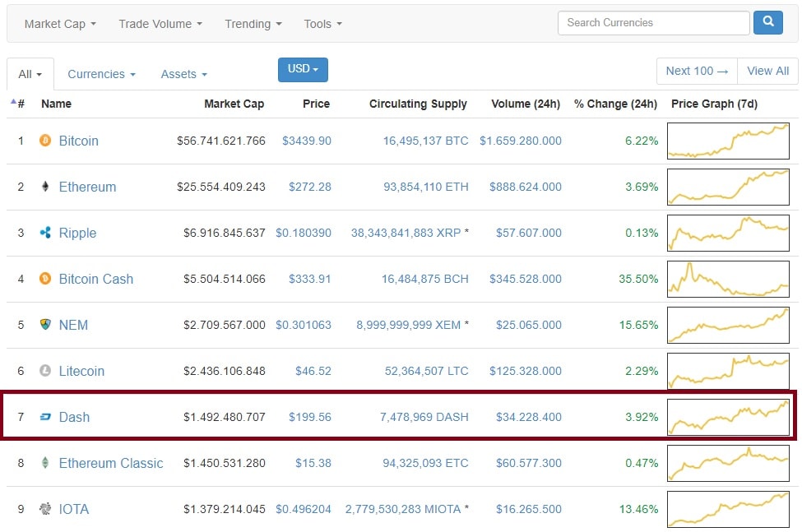Open the USD currency selector
802x532 pixels.
pyautogui.click(x=303, y=70)
